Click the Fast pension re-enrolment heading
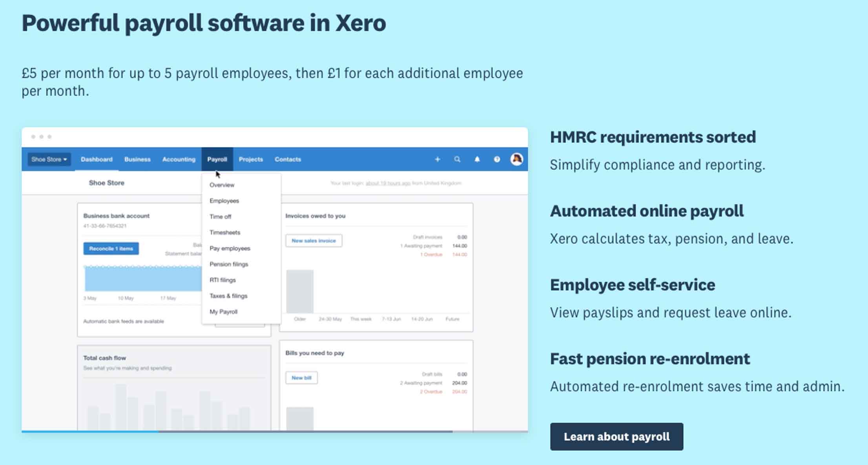Image resolution: width=868 pixels, height=465 pixels. 650,359
